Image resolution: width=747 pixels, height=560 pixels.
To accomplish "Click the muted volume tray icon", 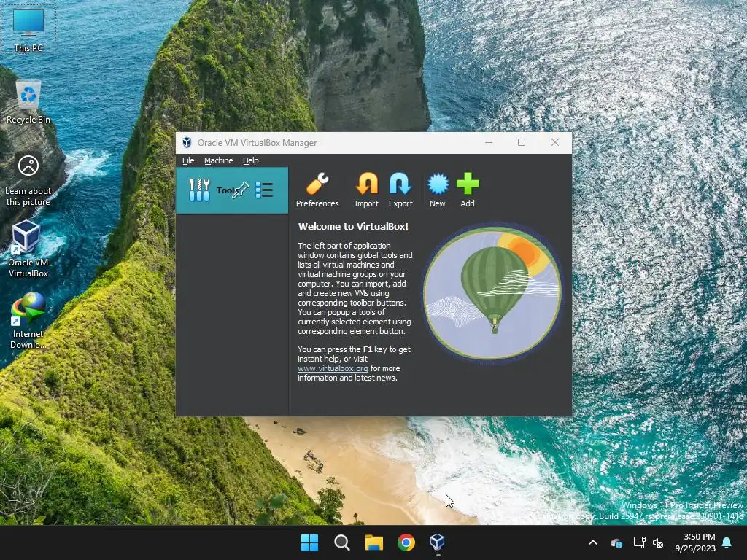I will point(659,542).
